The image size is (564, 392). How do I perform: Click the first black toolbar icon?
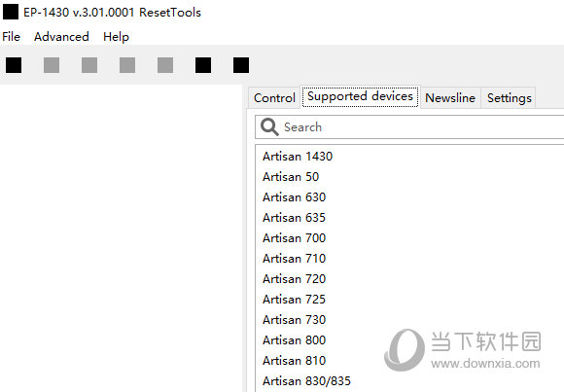point(14,65)
